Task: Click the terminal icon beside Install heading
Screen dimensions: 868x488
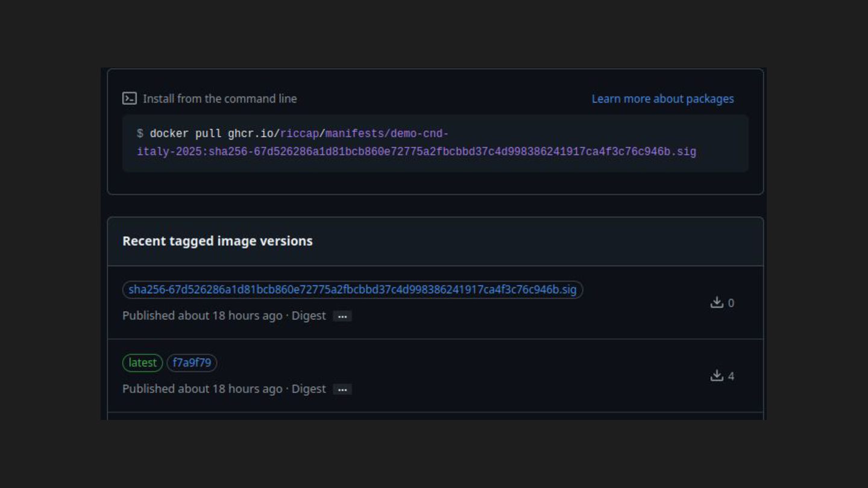Action: pos(129,99)
